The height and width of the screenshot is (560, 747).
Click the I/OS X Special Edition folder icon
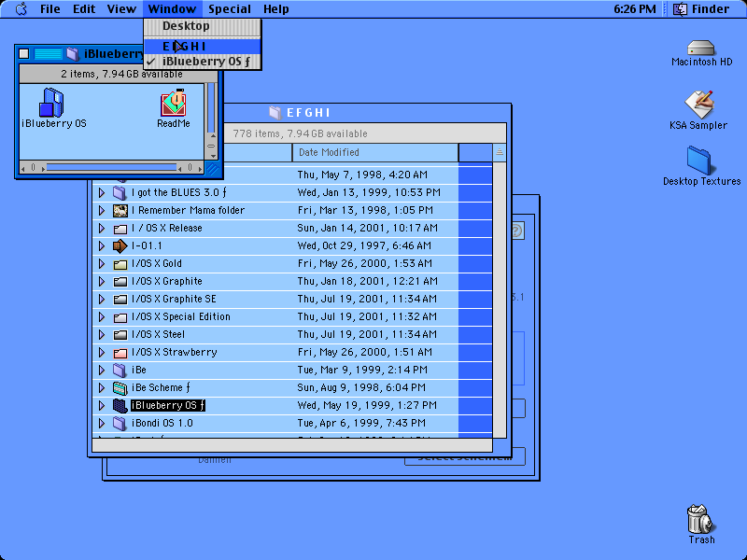coord(120,317)
